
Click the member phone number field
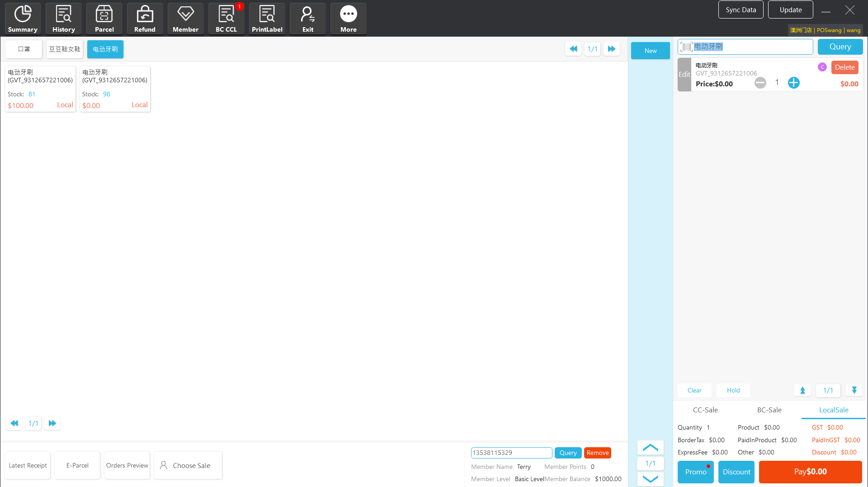click(511, 453)
